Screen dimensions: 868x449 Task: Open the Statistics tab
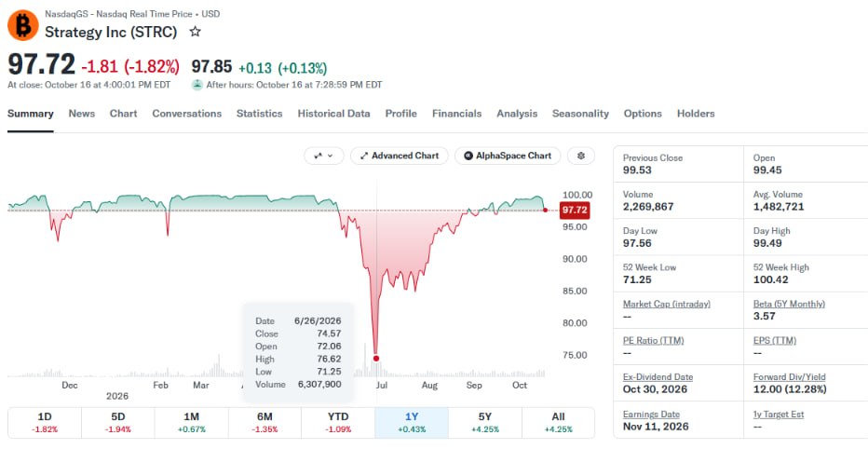pyautogui.click(x=259, y=114)
